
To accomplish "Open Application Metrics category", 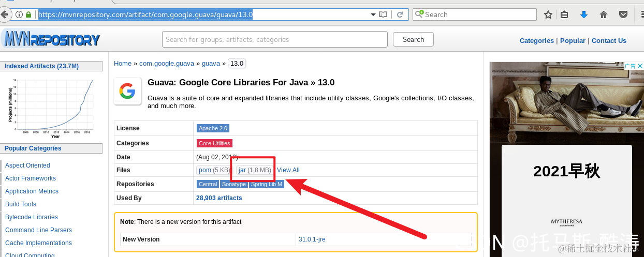I will pyautogui.click(x=32, y=191).
